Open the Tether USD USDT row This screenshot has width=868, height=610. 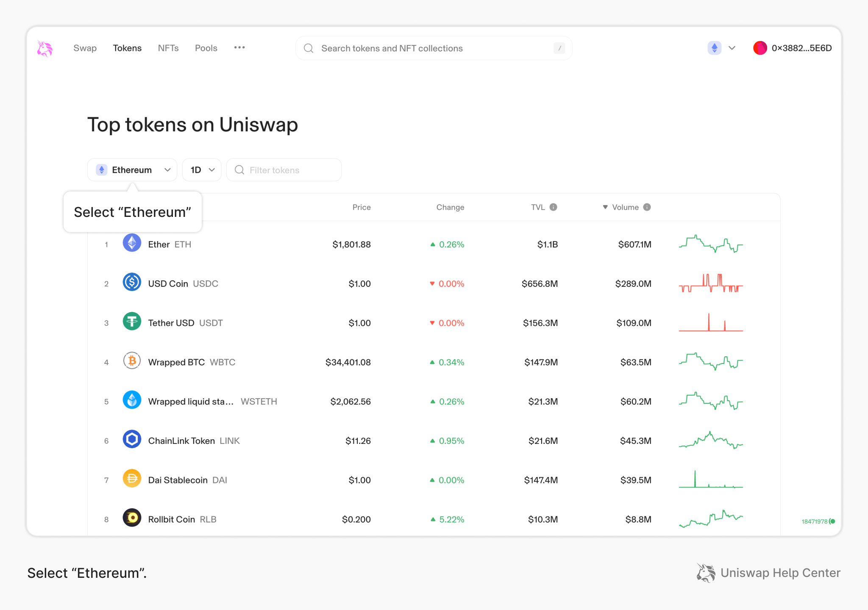coord(434,323)
